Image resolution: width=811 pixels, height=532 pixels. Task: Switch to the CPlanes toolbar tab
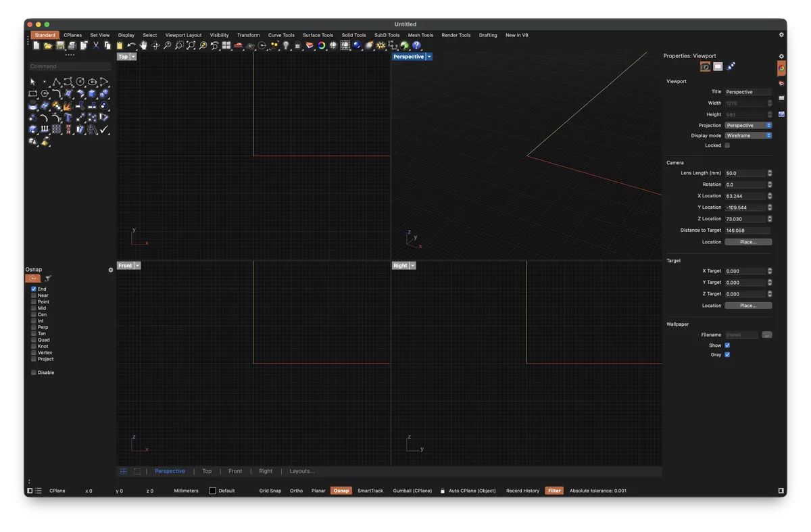pos(72,35)
